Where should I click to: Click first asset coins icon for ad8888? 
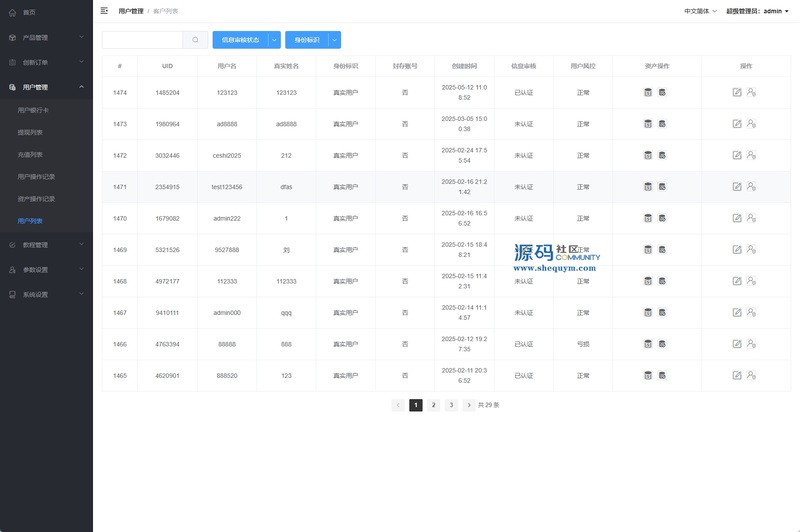point(648,124)
